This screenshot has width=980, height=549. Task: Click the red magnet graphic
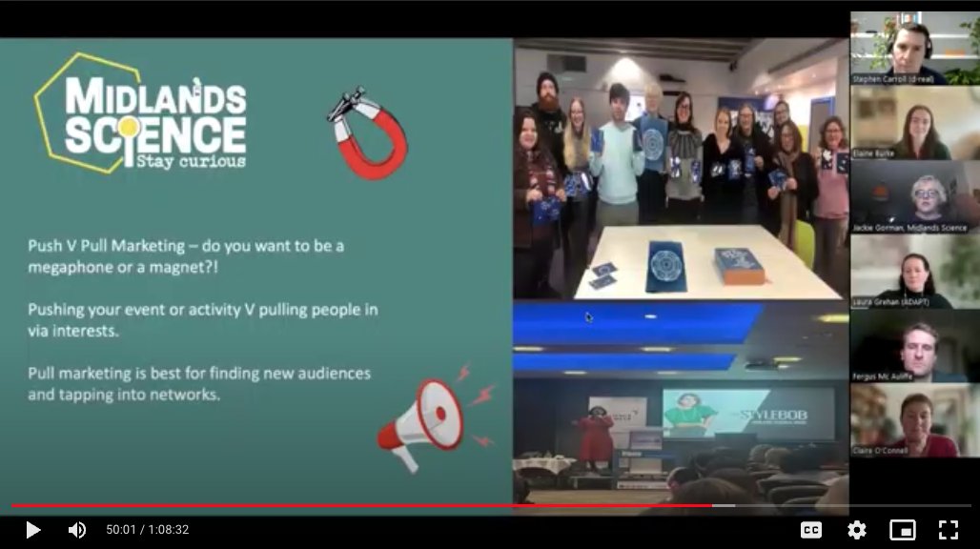pos(368,133)
